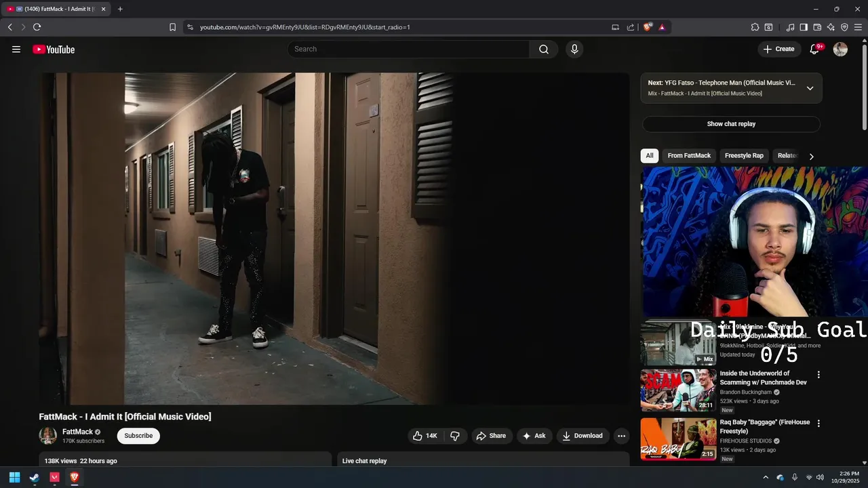Open the browser extensions puzzle icon

click(755, 27)
